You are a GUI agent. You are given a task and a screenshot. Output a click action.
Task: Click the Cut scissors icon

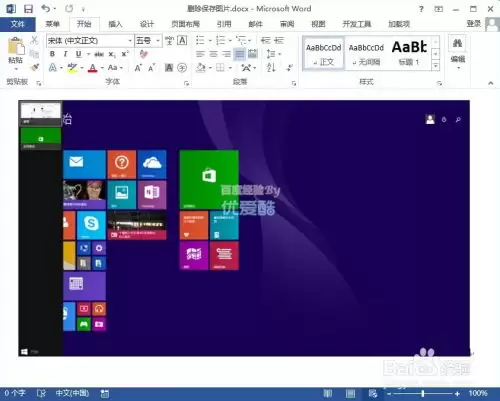34,41
